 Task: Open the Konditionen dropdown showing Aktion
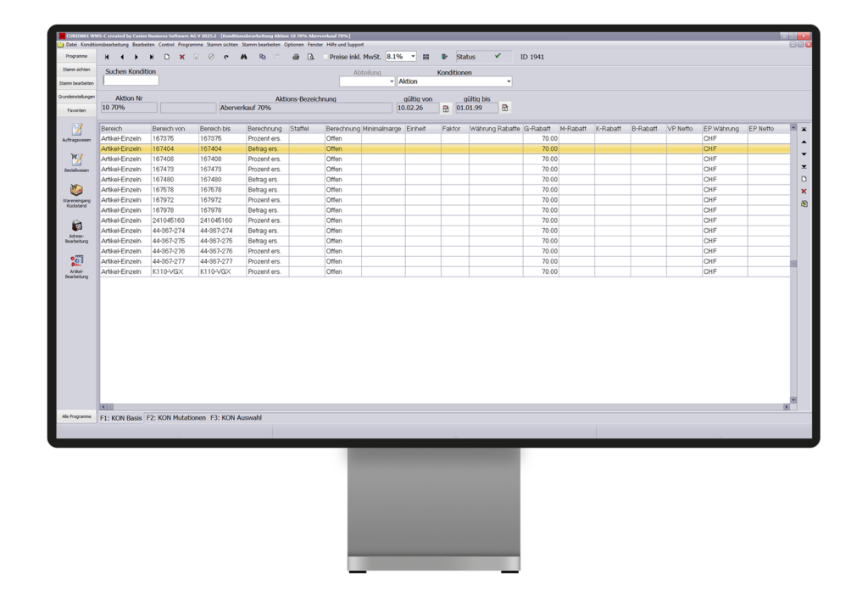508,82
